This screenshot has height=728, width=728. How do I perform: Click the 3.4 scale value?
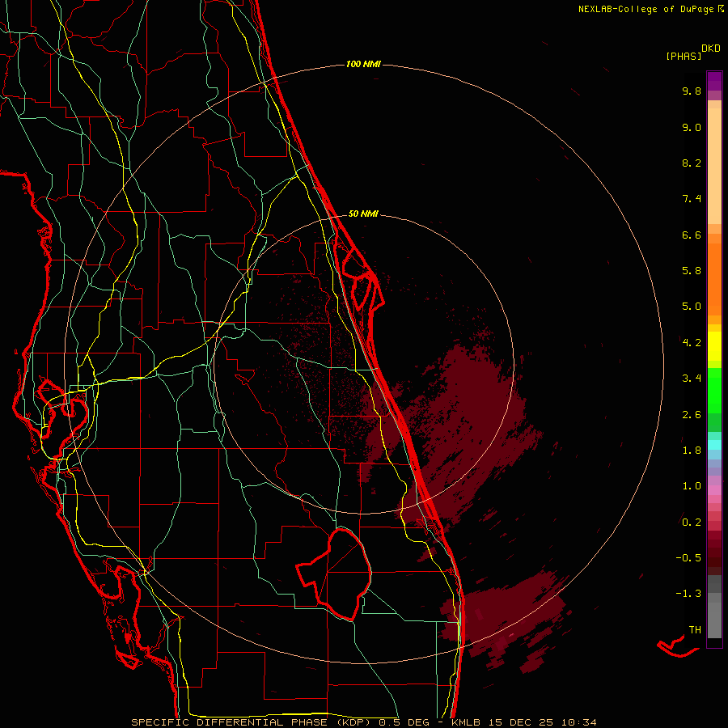pyautogui.click(x=692, y=379)
